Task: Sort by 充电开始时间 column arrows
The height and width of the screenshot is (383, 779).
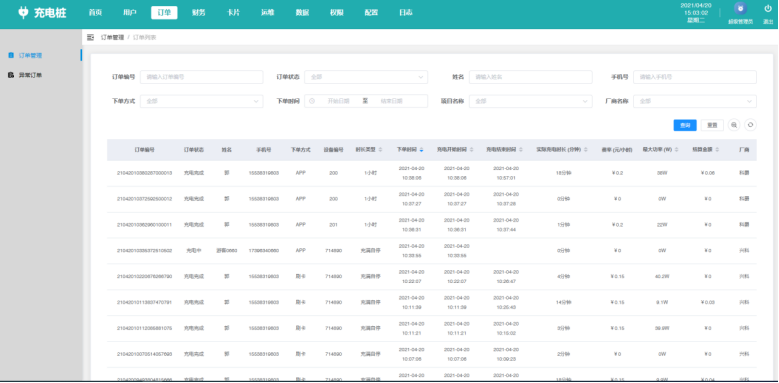Action: point(471,150)
